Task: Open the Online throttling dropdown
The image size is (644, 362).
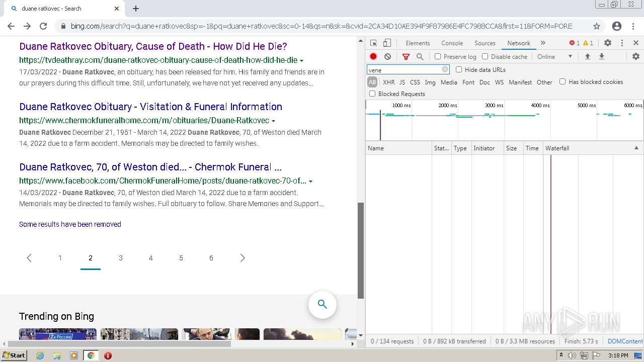Action: [x=554, y=57]
